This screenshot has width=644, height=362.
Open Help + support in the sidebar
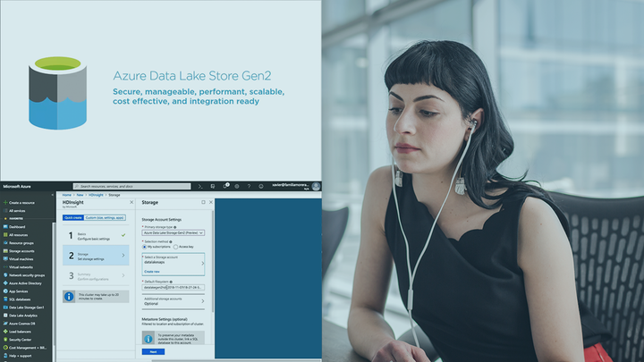pos(17,356)
